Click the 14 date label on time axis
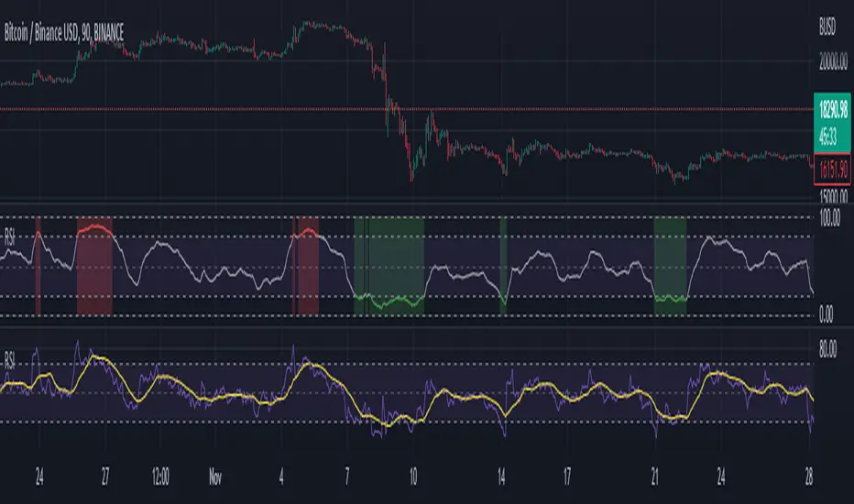Screen dimensions: 854x504 point(501,477)
